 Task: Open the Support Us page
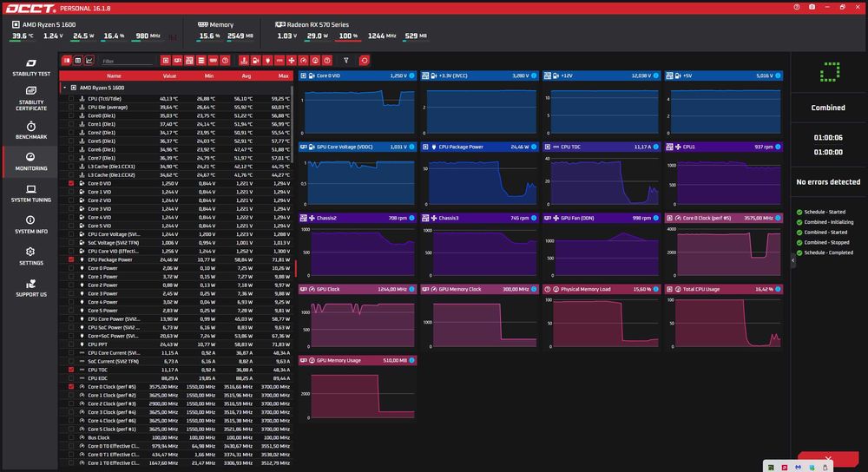[31, 288]
